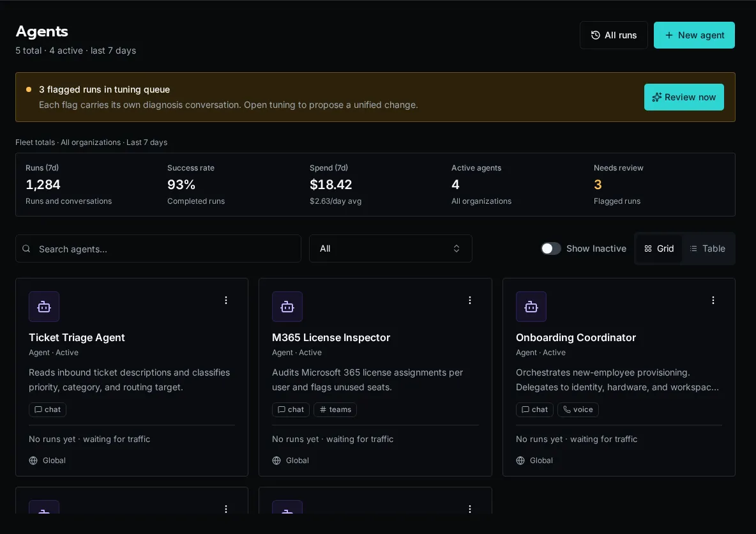Click the Success rate value 93%
The height and width of the screenshot is (534, 756).
(181, 185)
